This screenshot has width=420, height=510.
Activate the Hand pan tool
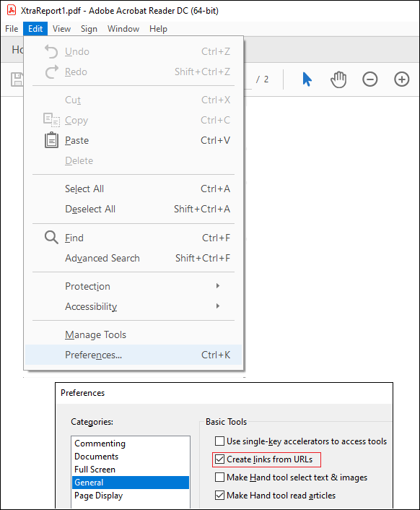[338, 79]
